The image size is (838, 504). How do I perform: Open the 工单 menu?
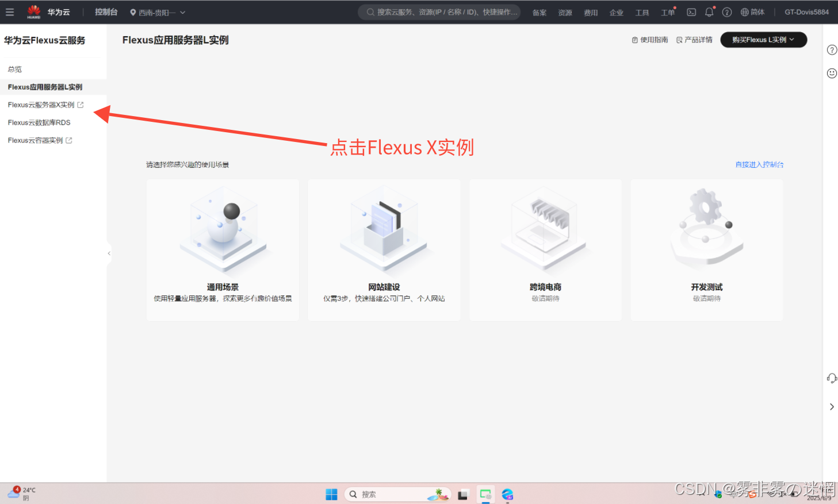pos(668,13)
